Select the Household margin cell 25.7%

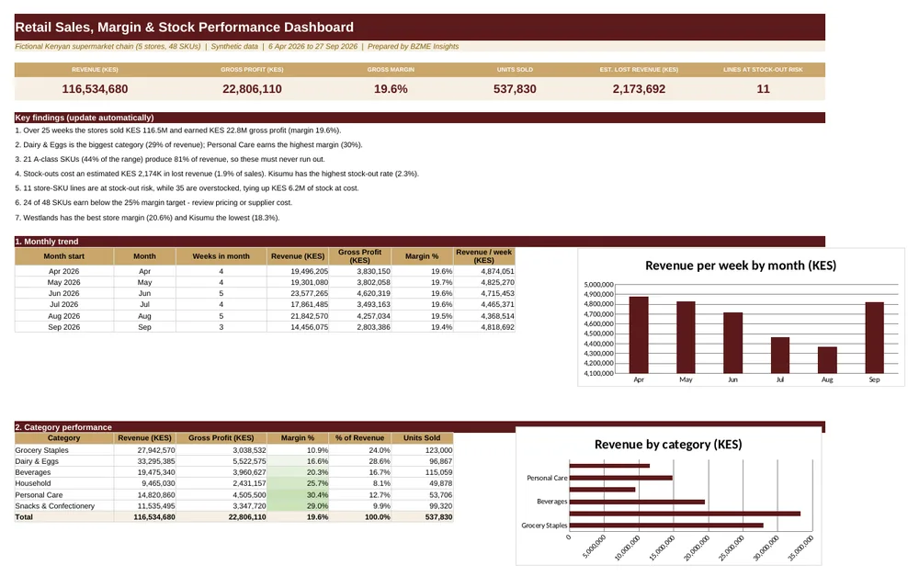(x=298, y=484)
